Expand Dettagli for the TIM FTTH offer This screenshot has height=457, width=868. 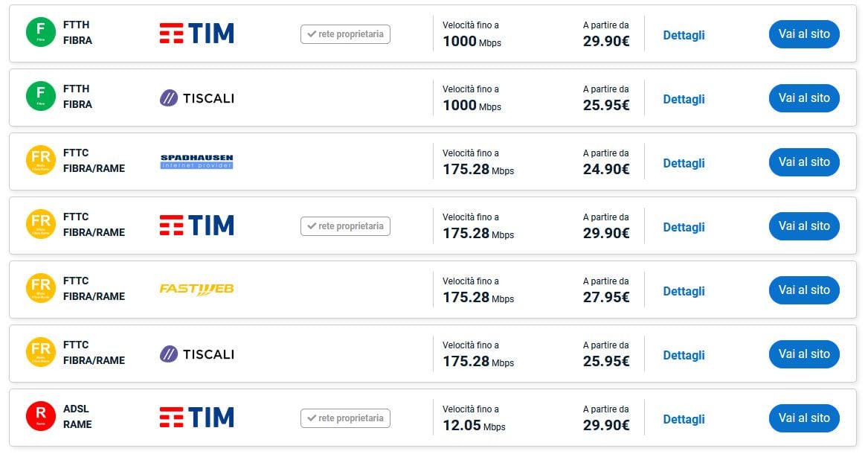[x=684, y=35]
